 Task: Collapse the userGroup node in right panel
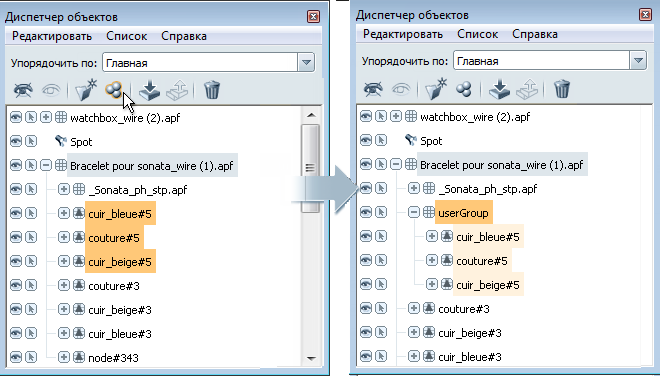pos(414,212)
